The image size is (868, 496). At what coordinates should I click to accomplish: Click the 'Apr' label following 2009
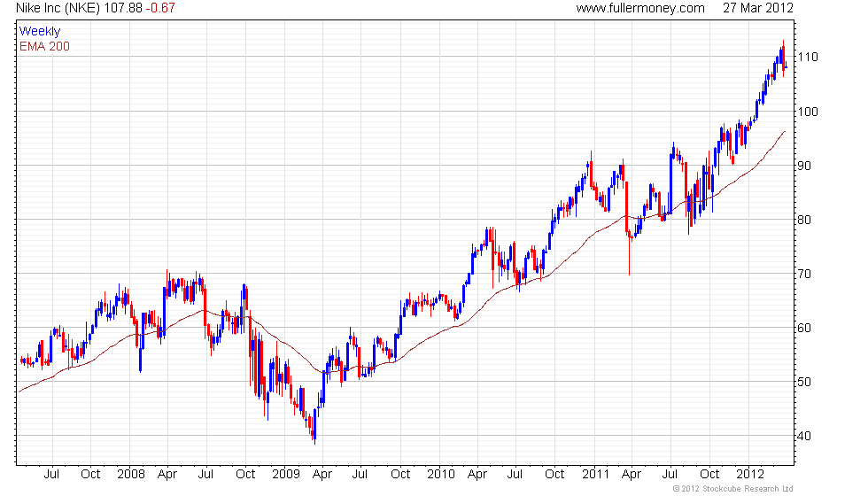coord(322,475)
